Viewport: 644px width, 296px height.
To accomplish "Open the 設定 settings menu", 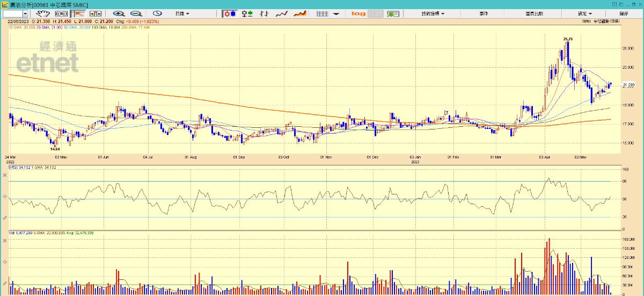I will [584, 13].
